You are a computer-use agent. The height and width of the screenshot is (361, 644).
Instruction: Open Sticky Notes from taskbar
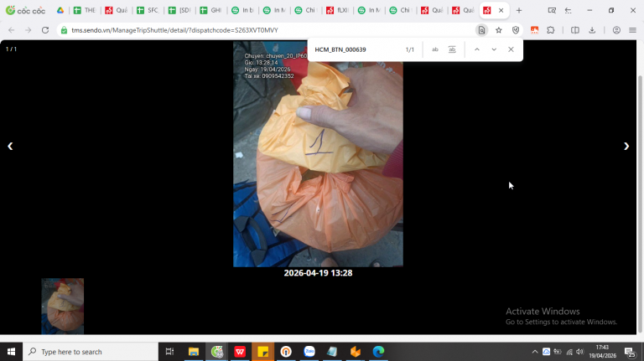pyautogui.click(x=262, y=352)
